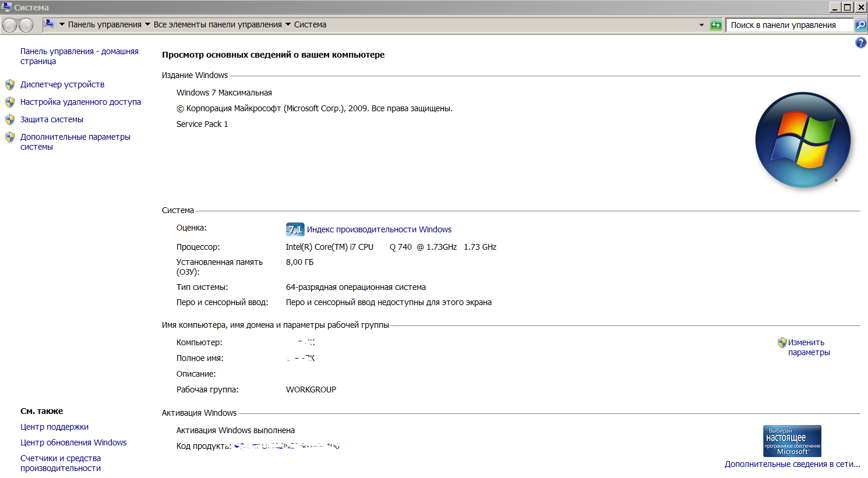Open the breadcrumb arrow before Панель управления
Screen dimensions: 868x478
(62, 24)
